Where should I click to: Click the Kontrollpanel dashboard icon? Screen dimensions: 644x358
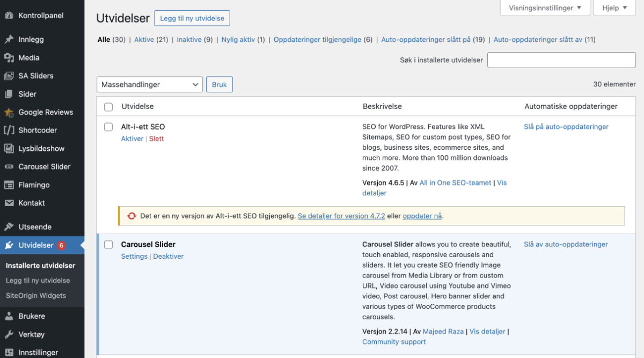9,16
